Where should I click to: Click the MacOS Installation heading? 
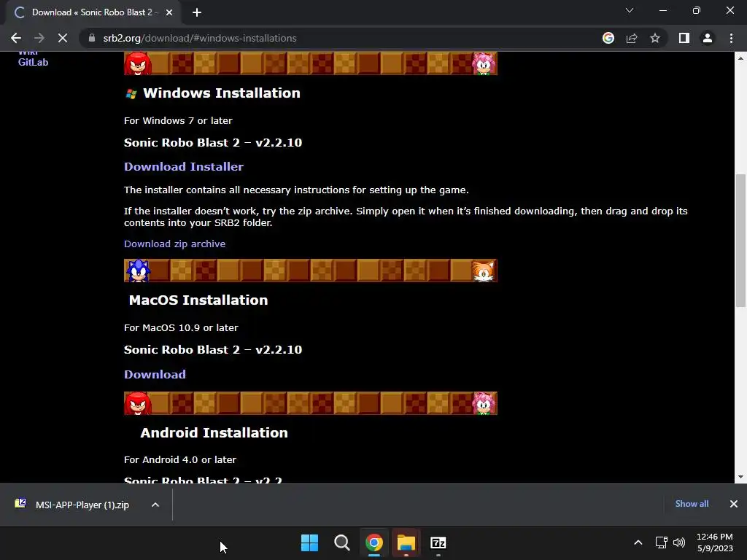coord(198,300)
